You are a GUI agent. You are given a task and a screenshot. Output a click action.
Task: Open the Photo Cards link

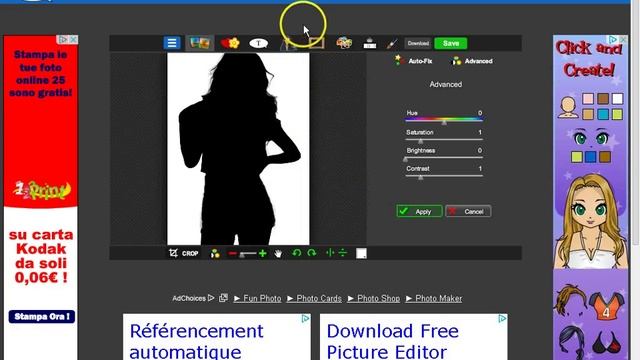point(314,298)
